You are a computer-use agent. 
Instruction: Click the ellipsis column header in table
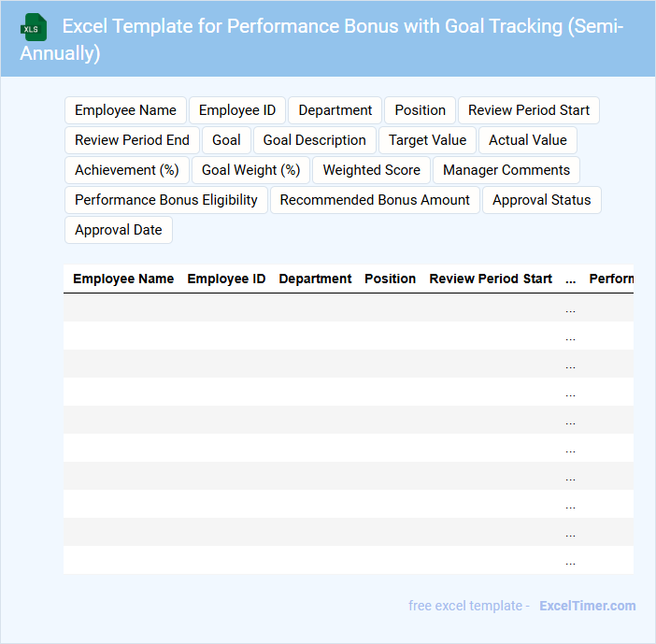click(571, 279)
